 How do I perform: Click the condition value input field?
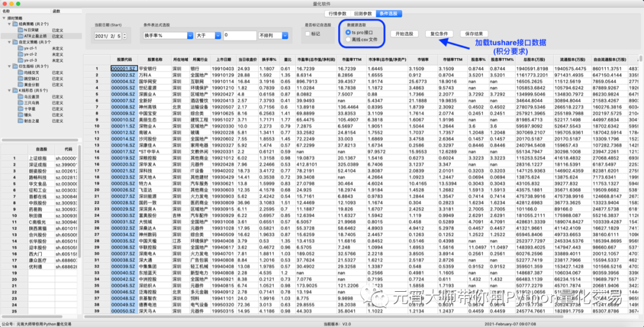point(240,35)
